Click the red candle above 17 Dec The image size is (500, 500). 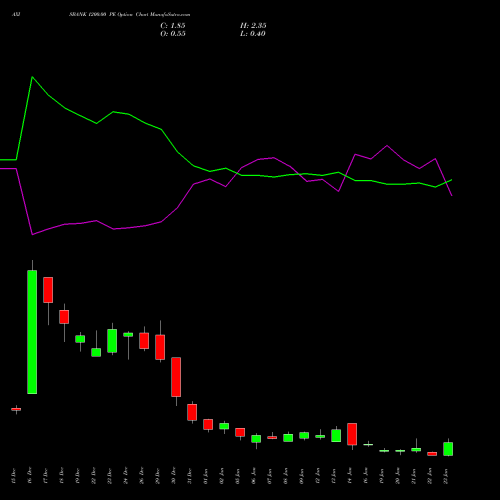[x=48, y=290]
